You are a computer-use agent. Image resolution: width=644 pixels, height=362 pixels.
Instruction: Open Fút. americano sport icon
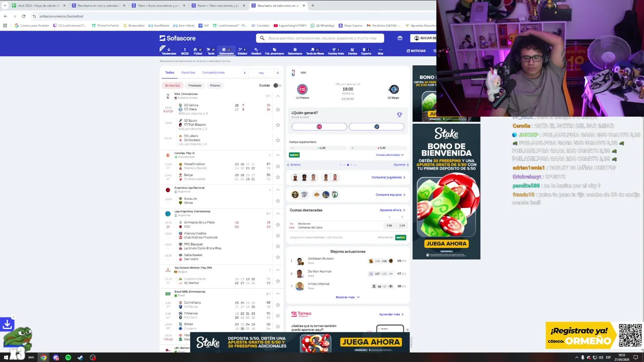274,51
